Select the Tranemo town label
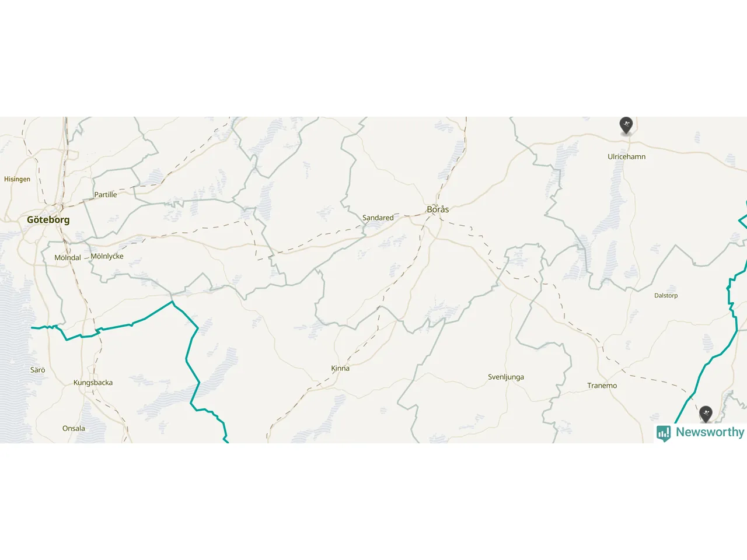The width and height of the screenshot is (747, 560). coord(602,386)
